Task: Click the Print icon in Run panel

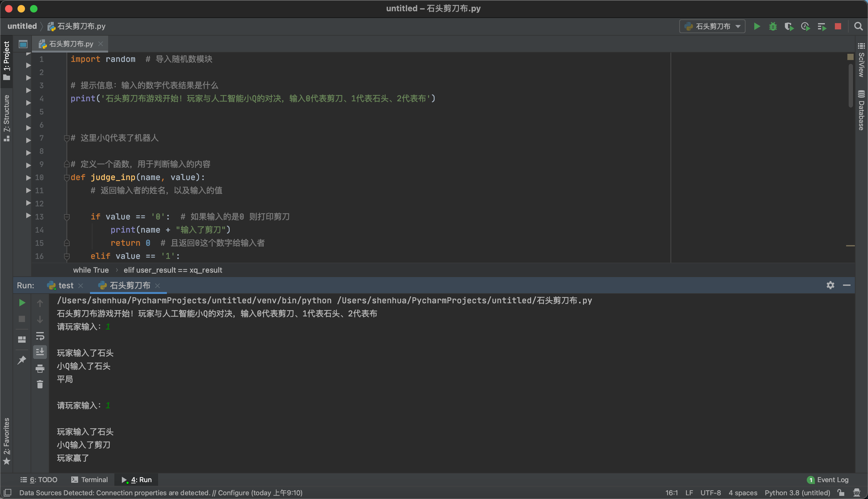Action: [40, 369]
